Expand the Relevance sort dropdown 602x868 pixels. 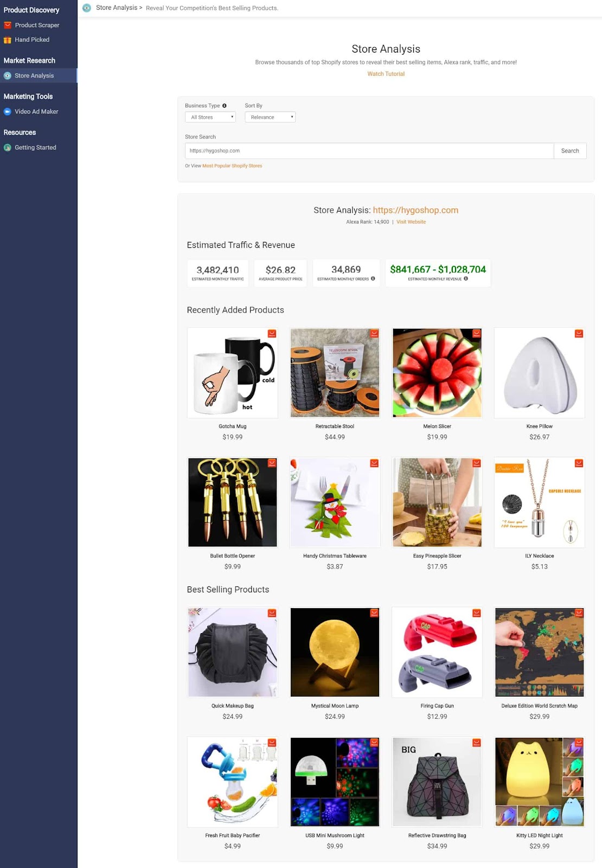[x=270, y=117]
